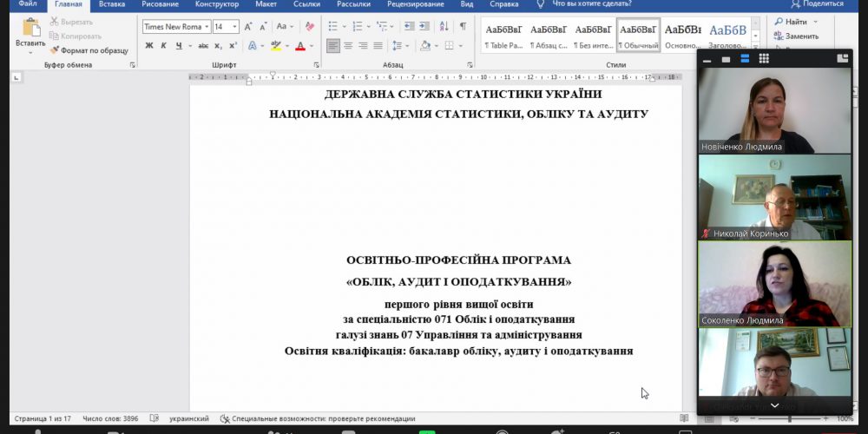Expand the Styles gallery more arrow
This screenshot has width=868, height=434.
pyautogui.click(x=755, y=46)
